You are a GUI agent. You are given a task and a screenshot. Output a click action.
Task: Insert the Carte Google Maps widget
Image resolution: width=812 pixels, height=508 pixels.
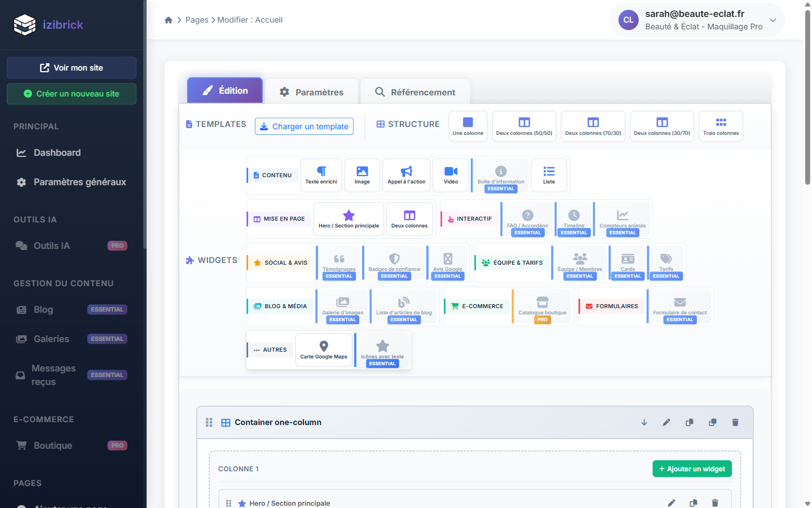[324, 350]
